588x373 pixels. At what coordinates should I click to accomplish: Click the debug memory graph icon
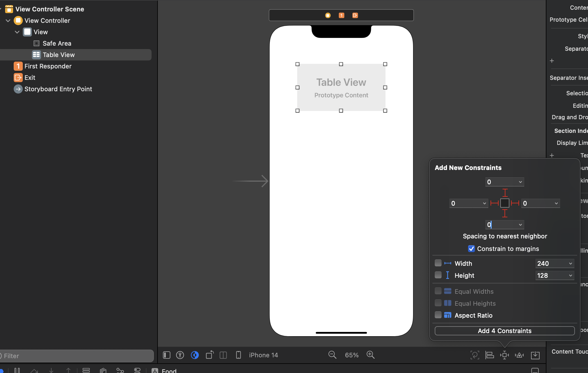click(x=120, y=370)
